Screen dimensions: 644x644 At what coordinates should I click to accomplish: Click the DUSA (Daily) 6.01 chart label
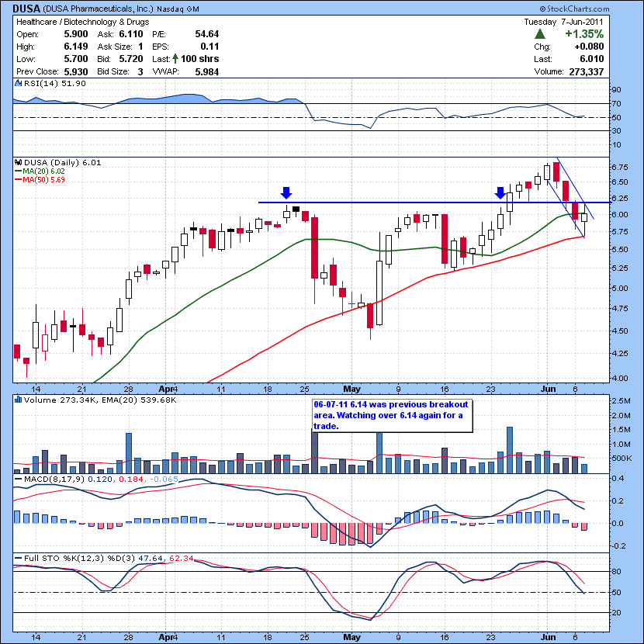tap(62, 162)
